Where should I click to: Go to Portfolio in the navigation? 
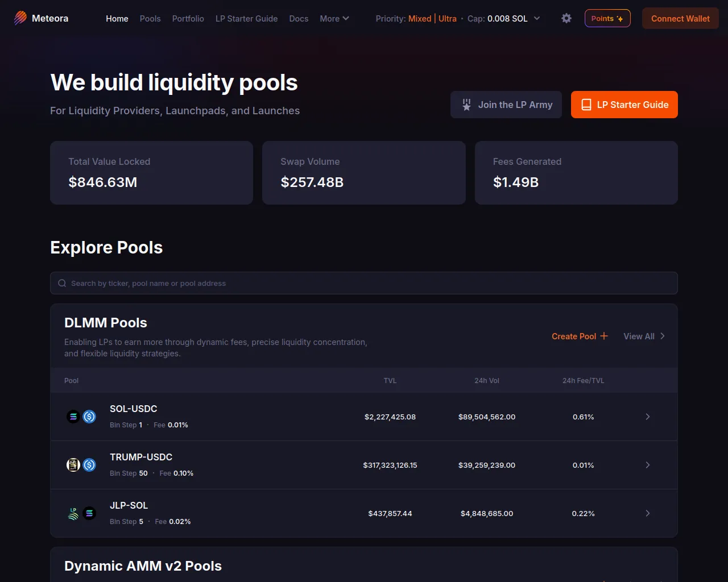coord(188,18)
